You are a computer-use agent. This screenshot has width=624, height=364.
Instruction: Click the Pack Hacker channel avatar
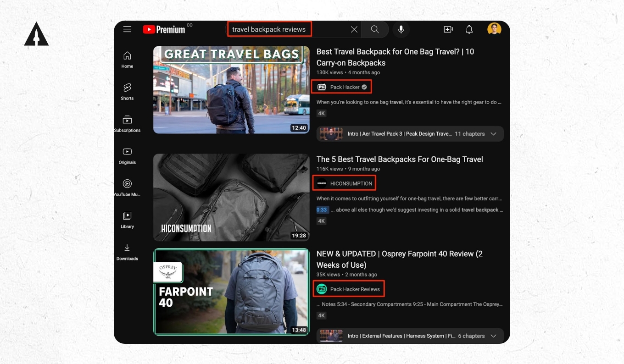point(322,87)
